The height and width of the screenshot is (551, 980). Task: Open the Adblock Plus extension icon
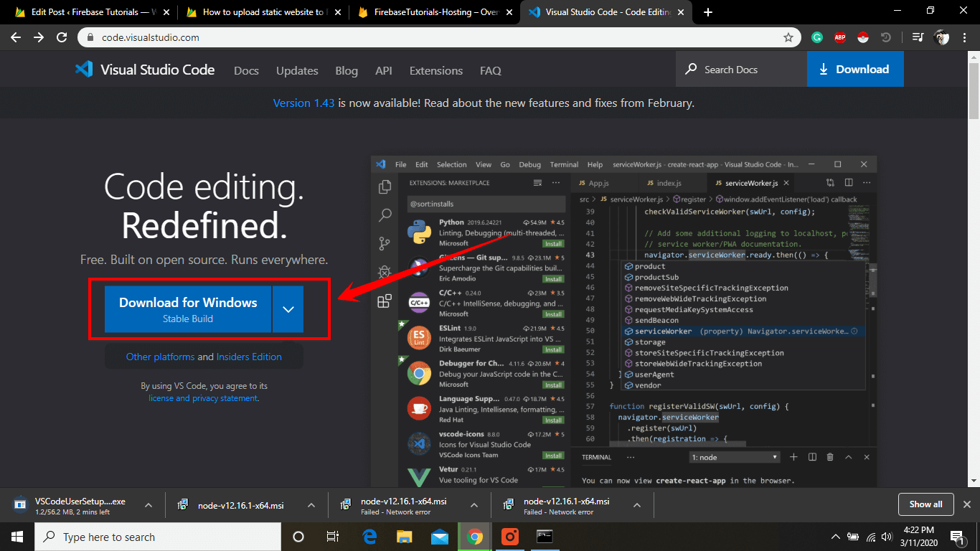pyautogui.click(x=840, y=37)
